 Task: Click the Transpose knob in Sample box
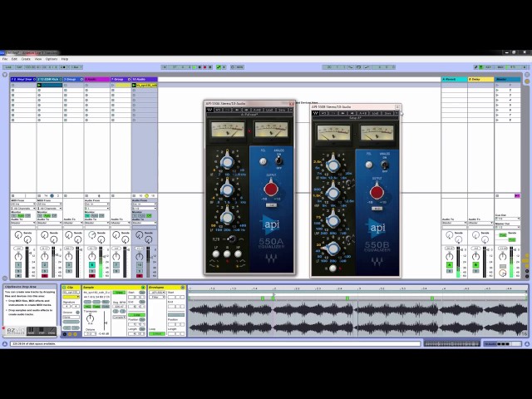tap(90, 318)
